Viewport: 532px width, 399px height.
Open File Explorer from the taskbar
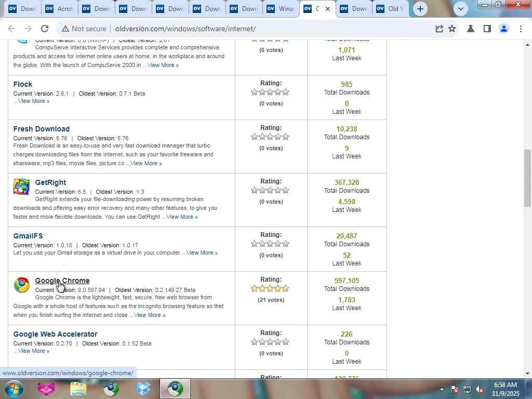pyautogui.click(x=78, y=389)
